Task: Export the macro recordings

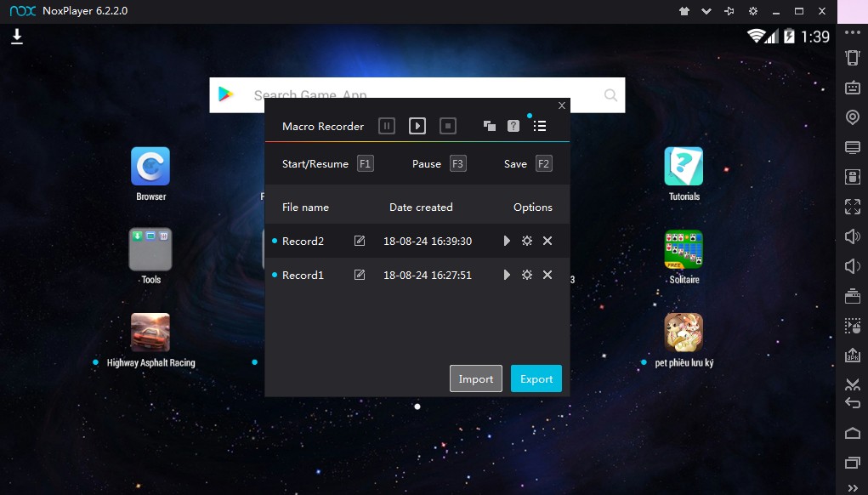Action: pyautogui.click(x=536, y=378)
